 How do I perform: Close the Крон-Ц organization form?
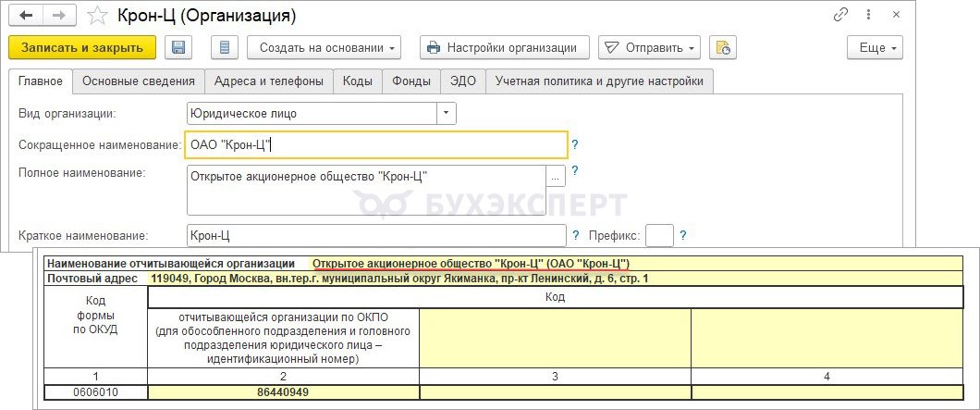(897, 16)
